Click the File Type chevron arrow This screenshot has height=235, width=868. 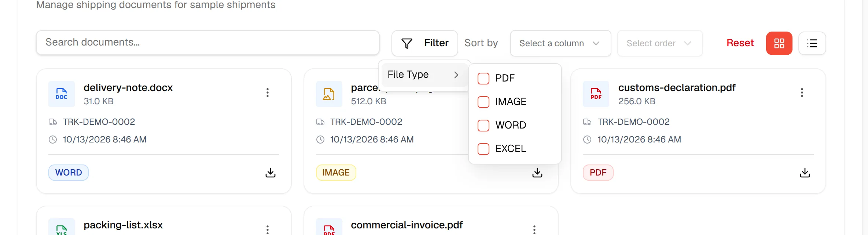[x=456, y=75]
